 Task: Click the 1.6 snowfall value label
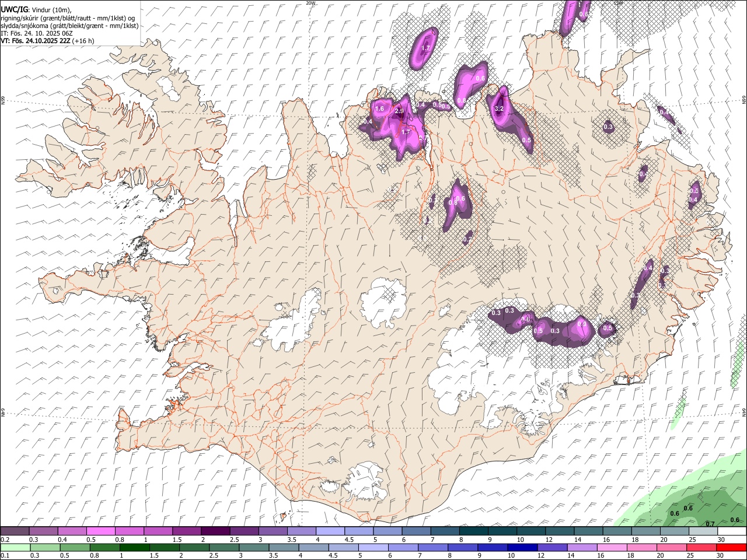coord(379,108)
